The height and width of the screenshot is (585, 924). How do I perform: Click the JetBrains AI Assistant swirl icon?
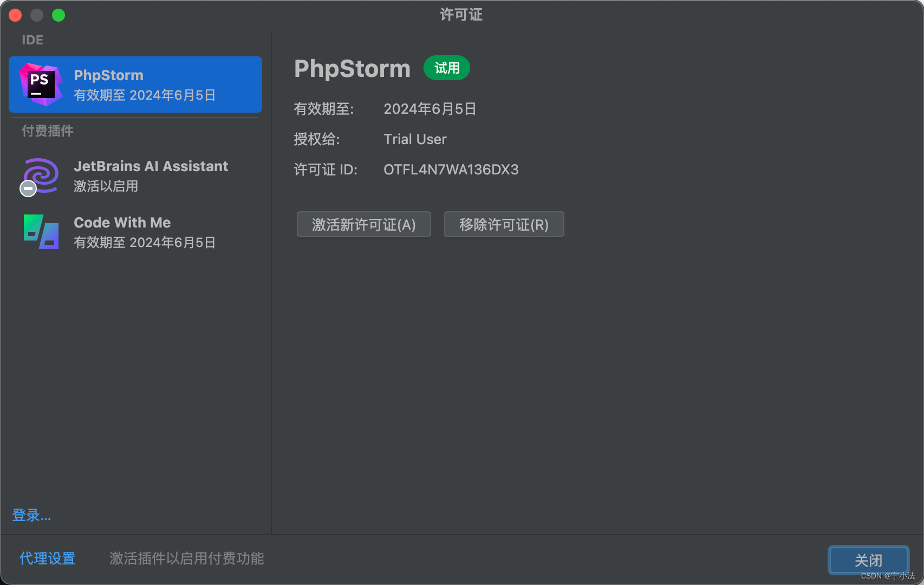(40, 175)
